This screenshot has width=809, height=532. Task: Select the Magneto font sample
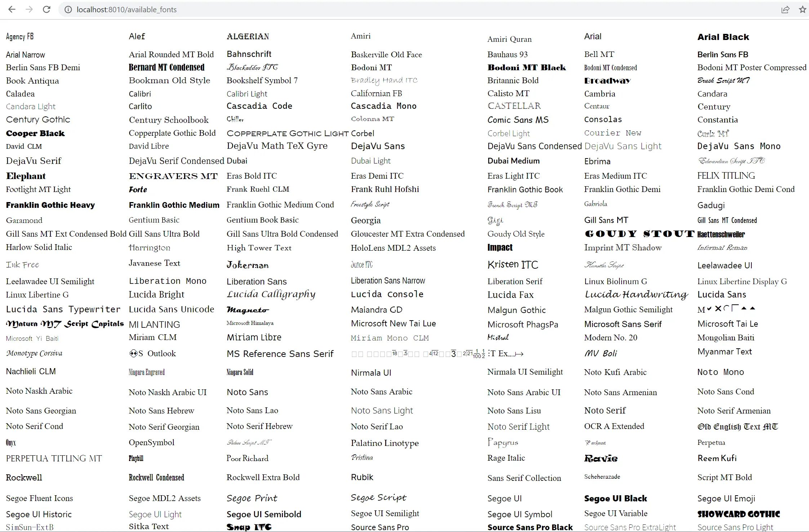click(248, 310)
